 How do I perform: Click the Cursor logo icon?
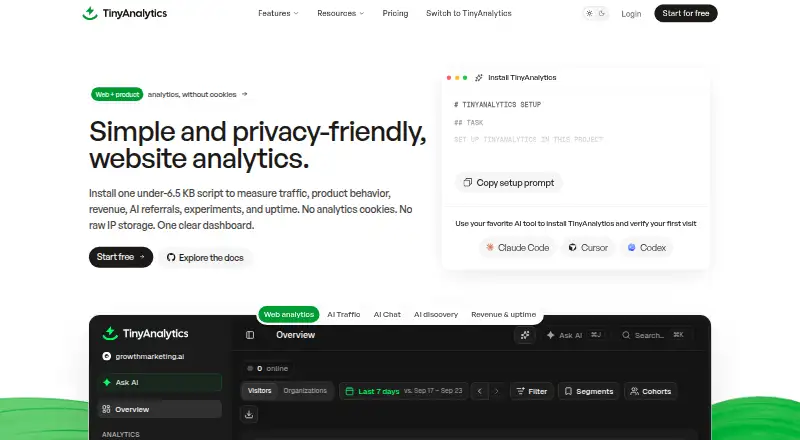572,248
